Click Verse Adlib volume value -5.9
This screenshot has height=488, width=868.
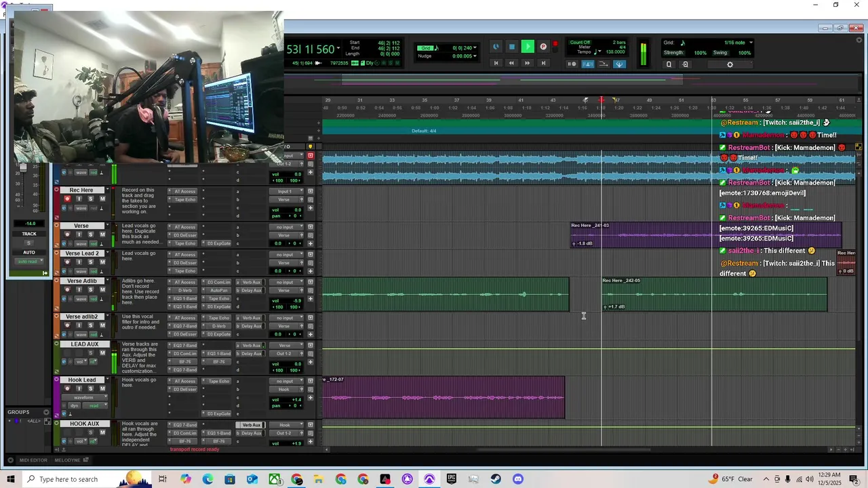[296, 300]
